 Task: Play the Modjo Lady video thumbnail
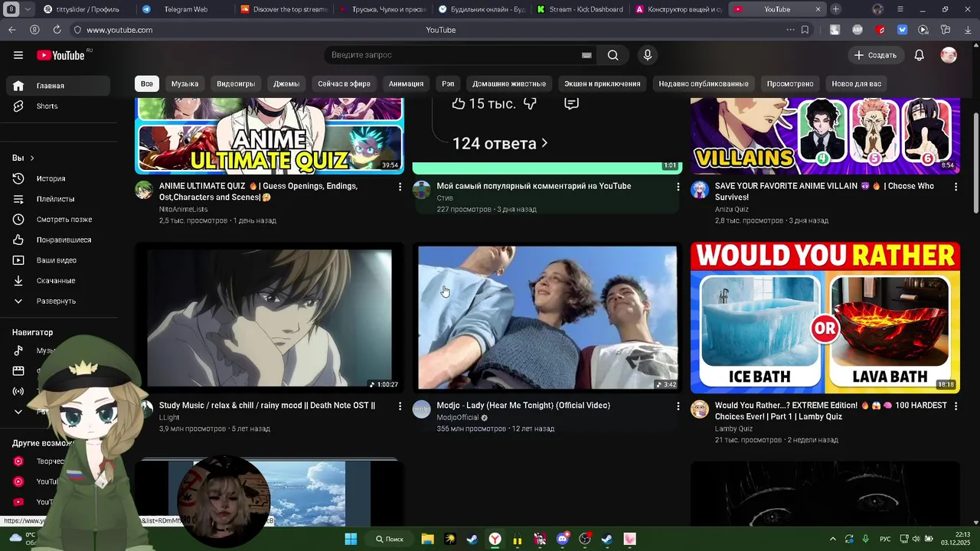pos(547,318)
